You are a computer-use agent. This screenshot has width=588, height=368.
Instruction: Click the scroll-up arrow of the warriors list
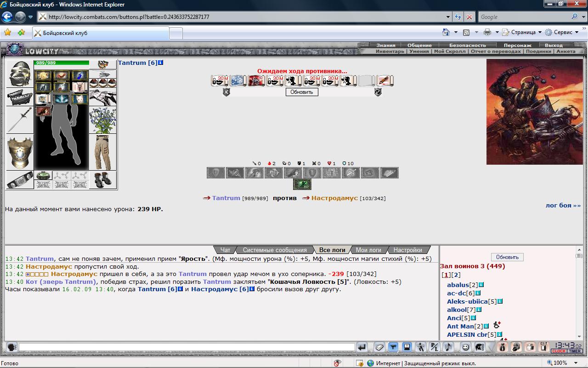[x=579, y=249]
